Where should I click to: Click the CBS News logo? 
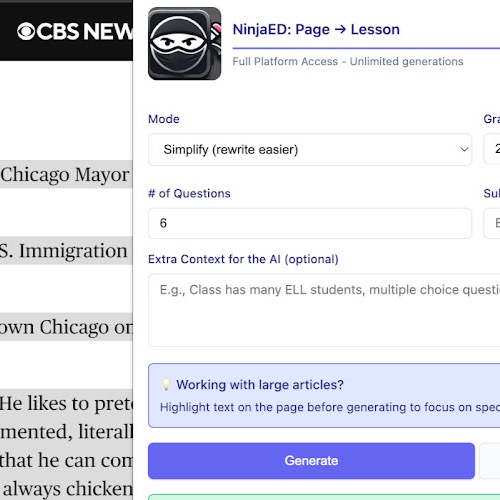click(x=75, y=32)
